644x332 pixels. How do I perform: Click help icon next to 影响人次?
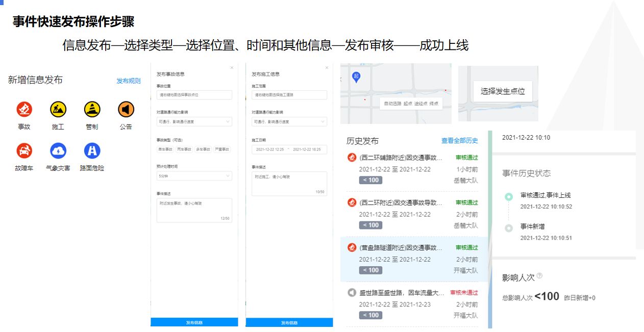tap(539, 276)
